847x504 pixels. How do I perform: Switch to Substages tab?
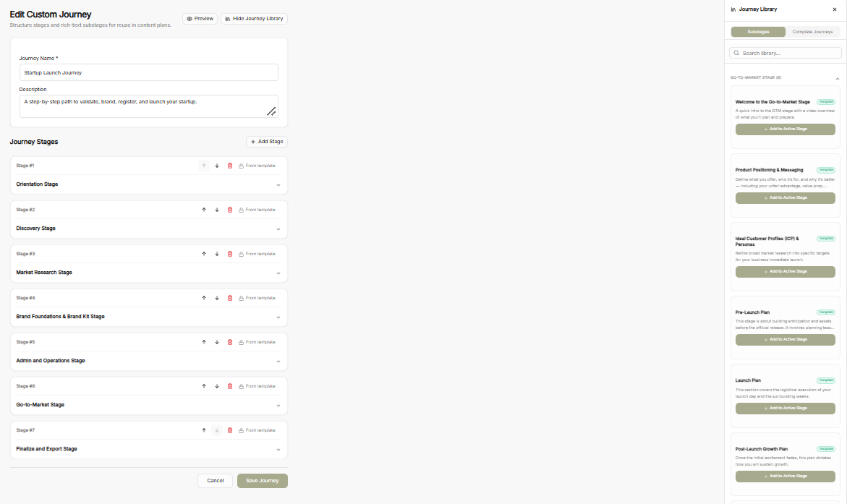point(758,32)
